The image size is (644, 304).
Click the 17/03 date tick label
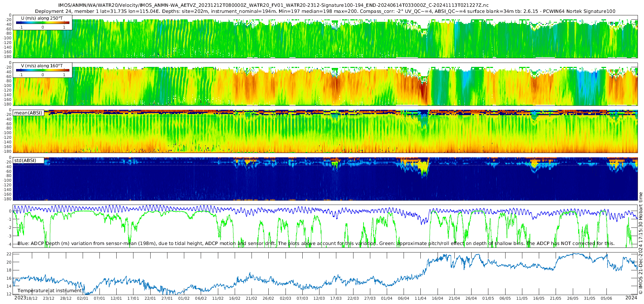click(336, 298)
